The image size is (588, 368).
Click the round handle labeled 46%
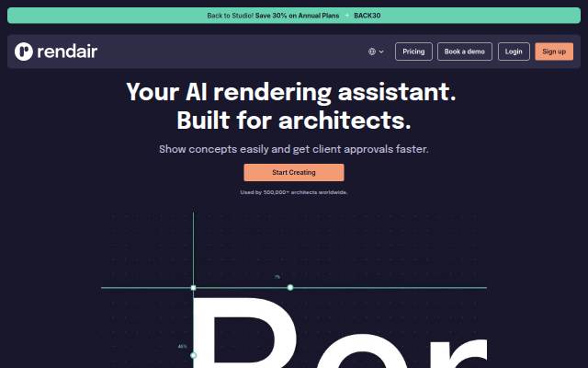193,355
